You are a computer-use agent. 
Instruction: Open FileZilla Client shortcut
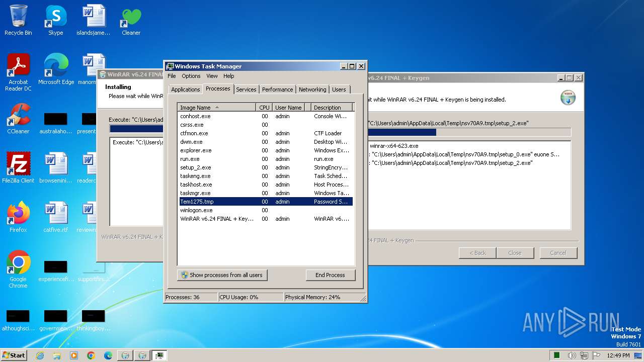click(x=18, y=168)
